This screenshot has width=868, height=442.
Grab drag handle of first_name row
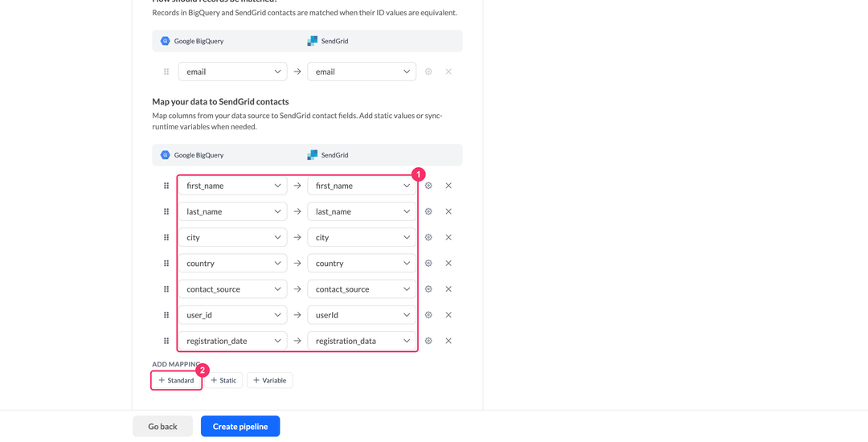pyautogui.click(x=166, y=186)
